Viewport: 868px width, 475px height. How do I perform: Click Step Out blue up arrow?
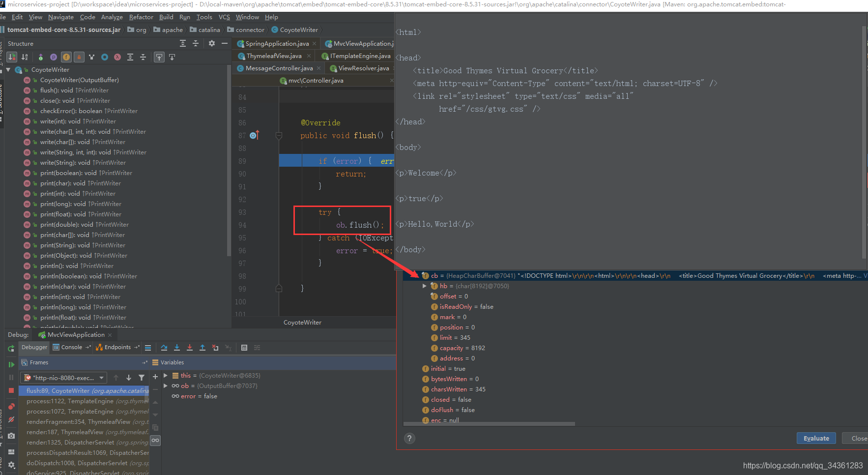(203, 348)
